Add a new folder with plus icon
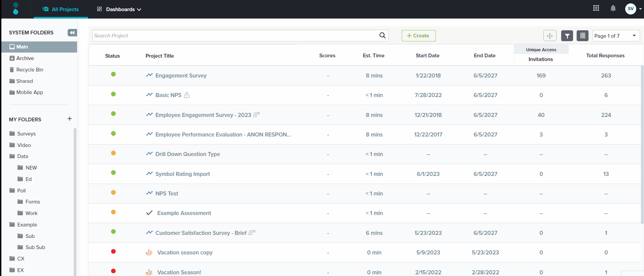The width and height of the screenshot is (644, 276). click(x=70, y=119)
